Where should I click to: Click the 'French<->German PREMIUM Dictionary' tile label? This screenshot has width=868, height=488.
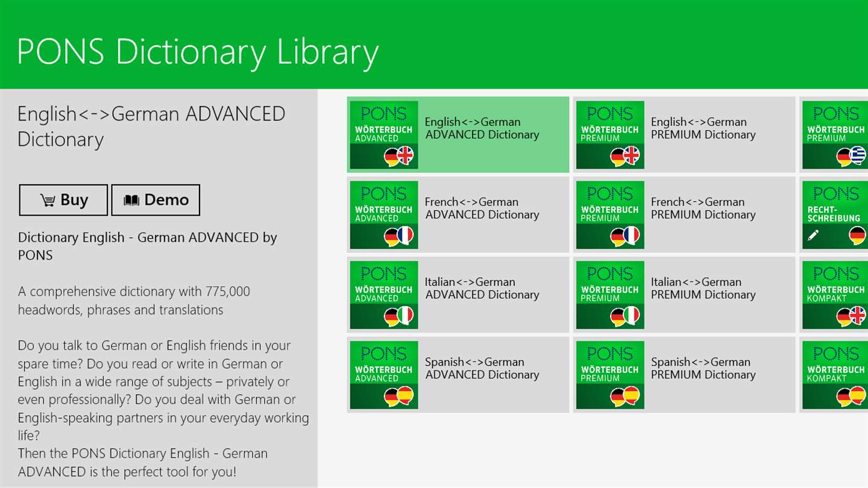tap(703, 208)
